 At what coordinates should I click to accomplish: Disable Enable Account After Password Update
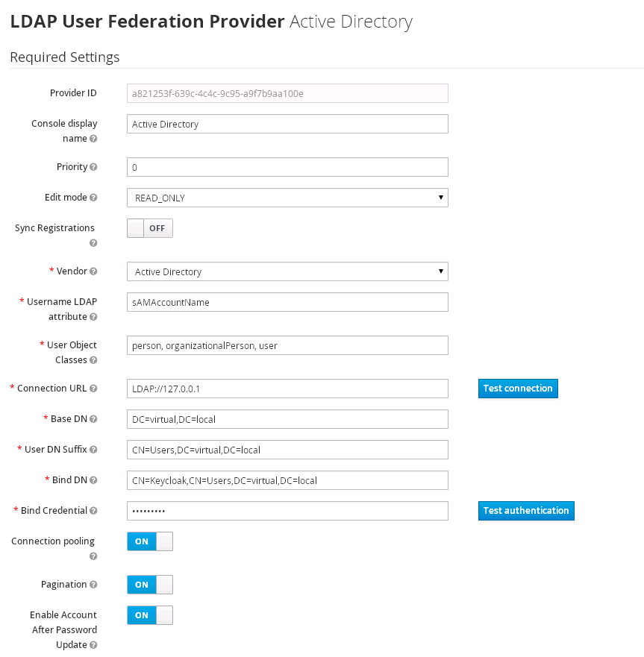[149, 614]
